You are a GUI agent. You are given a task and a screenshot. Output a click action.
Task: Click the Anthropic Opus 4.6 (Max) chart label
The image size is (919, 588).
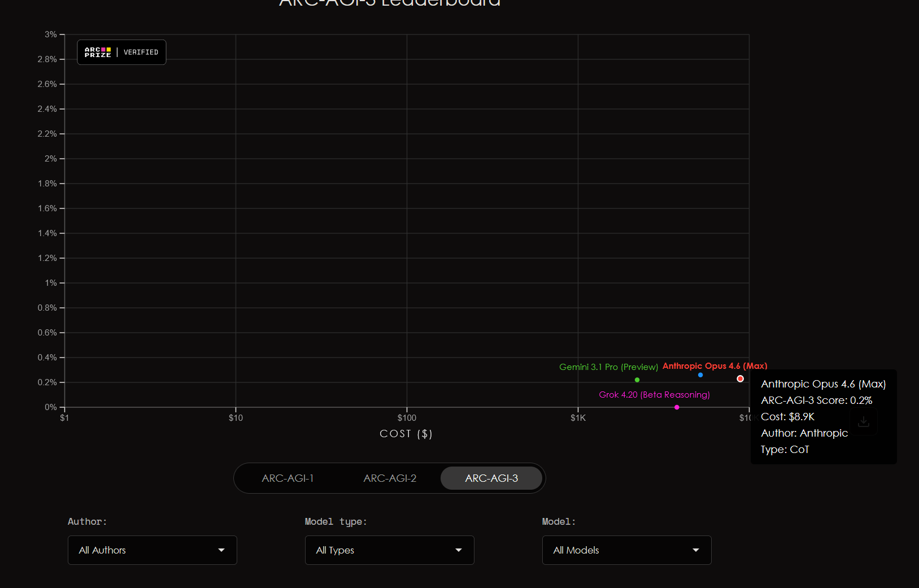coord(715,366)
